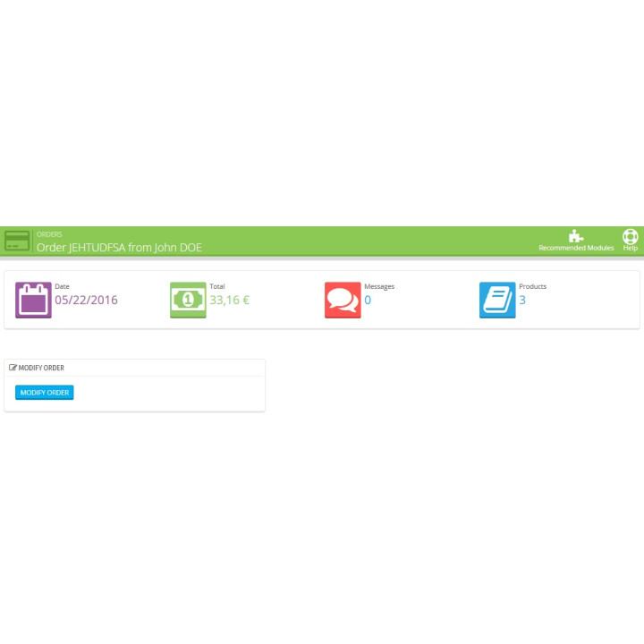Click the Products label text

[x=533, y=287]
